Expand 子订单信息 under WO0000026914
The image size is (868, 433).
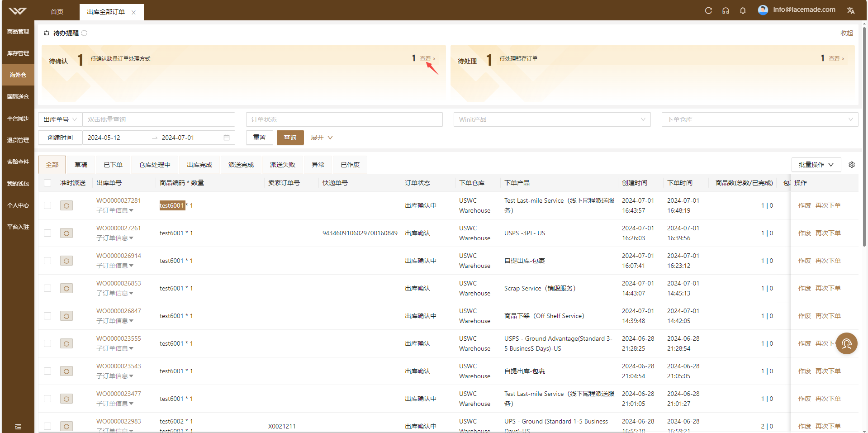(115, 266)
